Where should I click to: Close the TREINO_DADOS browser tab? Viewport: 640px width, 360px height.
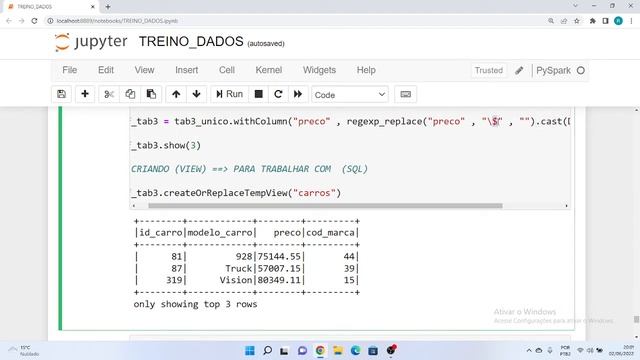[x=93, y=7]
